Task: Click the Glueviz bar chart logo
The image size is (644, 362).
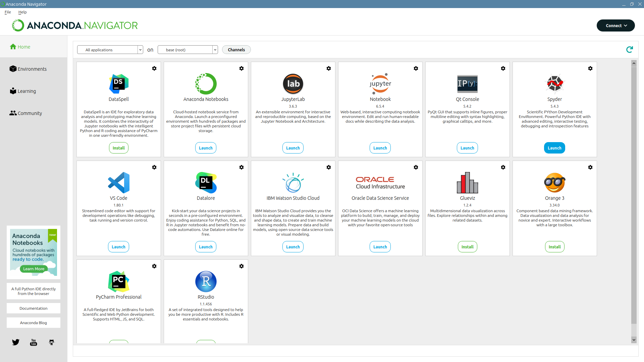Action: click(468, 183)
